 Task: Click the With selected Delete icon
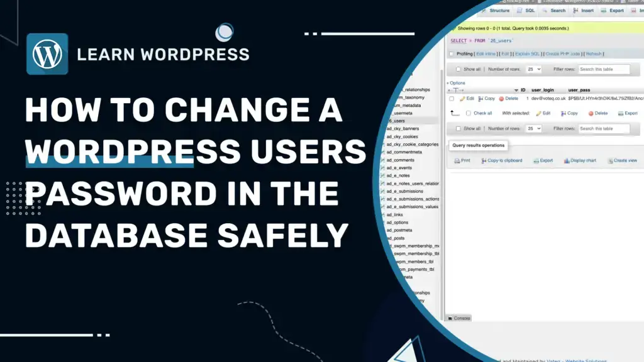pos(591,114)
